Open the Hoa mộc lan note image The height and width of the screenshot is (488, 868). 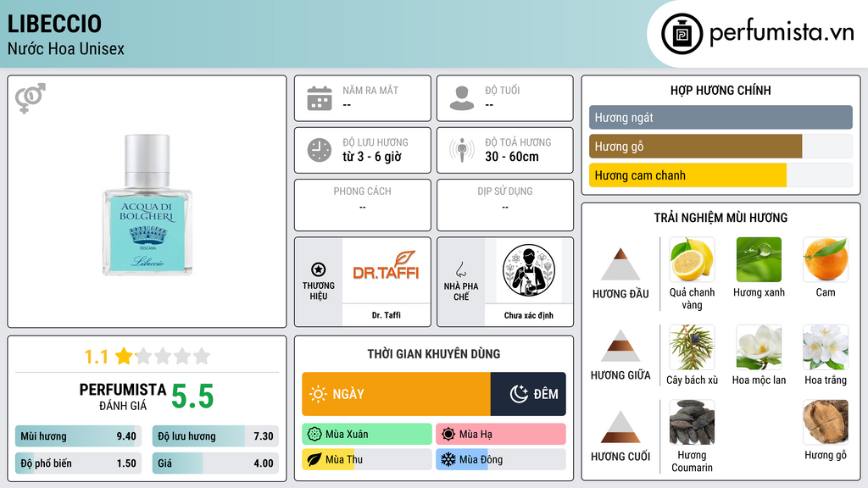[759, 347]
